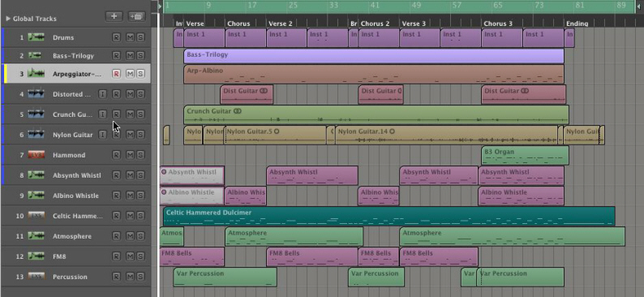The height and width of the screenshot is (297, 644).
Task: Select the Bass-Trilogy region
Action: [x=374, y=56]
